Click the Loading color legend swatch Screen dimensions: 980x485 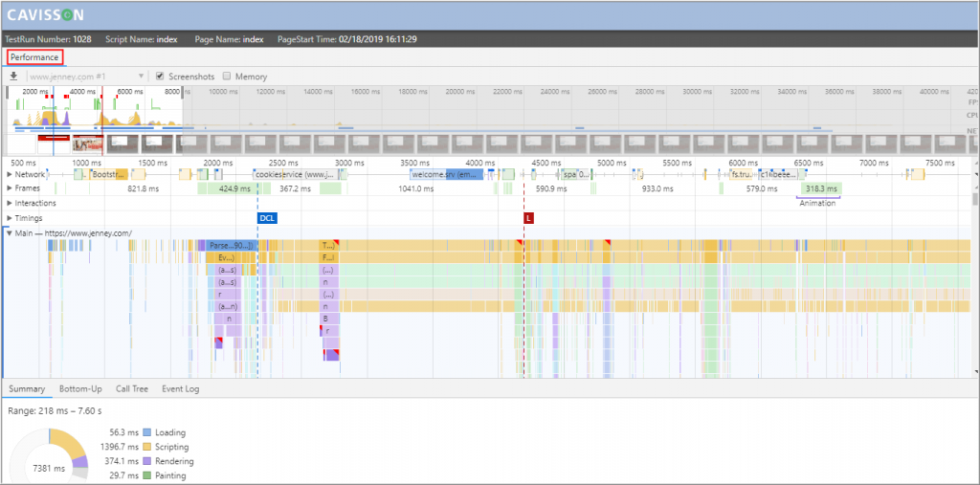(x=146, y=432)
